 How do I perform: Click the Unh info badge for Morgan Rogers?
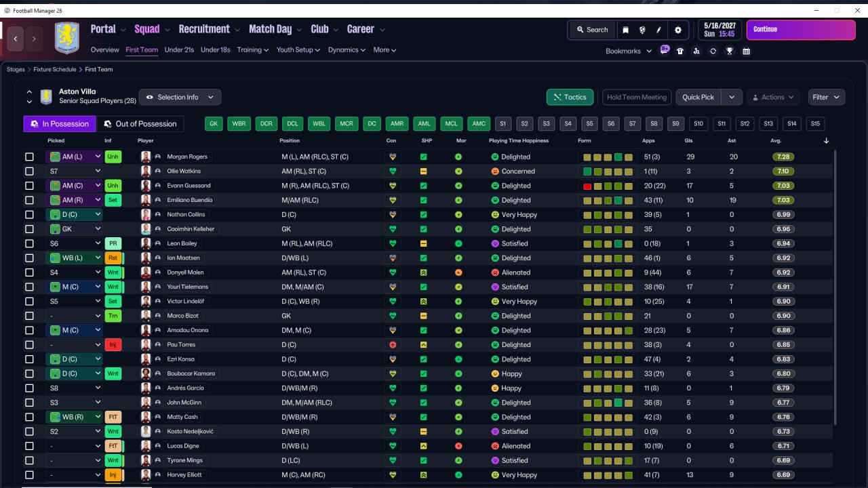[113, 157]
